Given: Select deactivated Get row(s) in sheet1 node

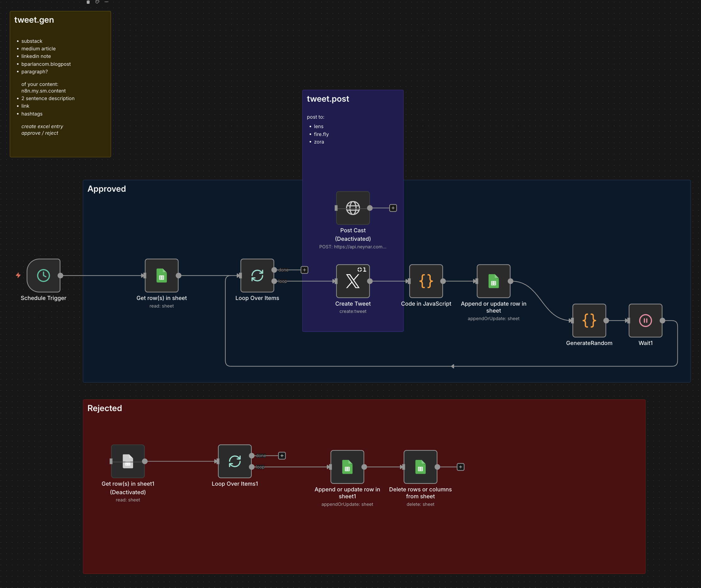Looking at the screenshot, I should pos(128,461).
